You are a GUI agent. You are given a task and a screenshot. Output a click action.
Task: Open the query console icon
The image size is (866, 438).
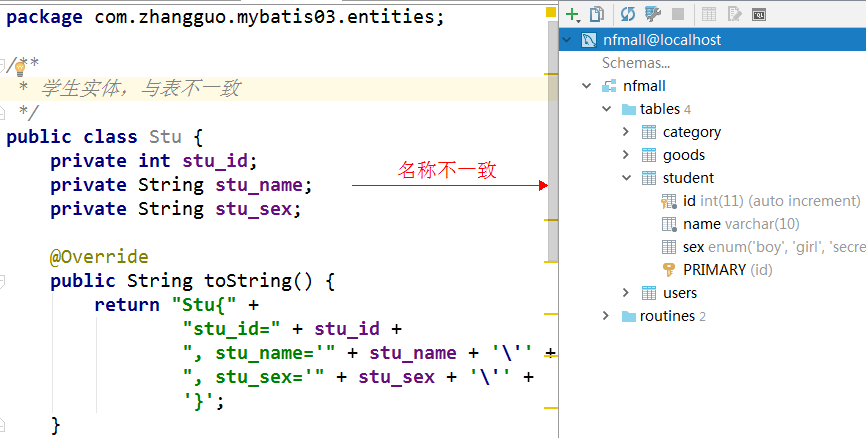pyautogui.click(x=759, y=15)
